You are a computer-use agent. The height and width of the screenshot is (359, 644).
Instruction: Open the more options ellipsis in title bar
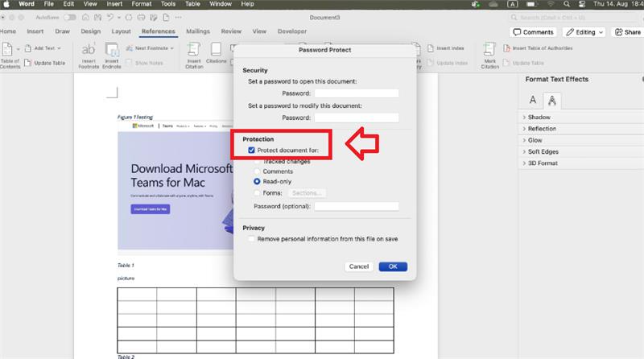(x=178, y=17)
